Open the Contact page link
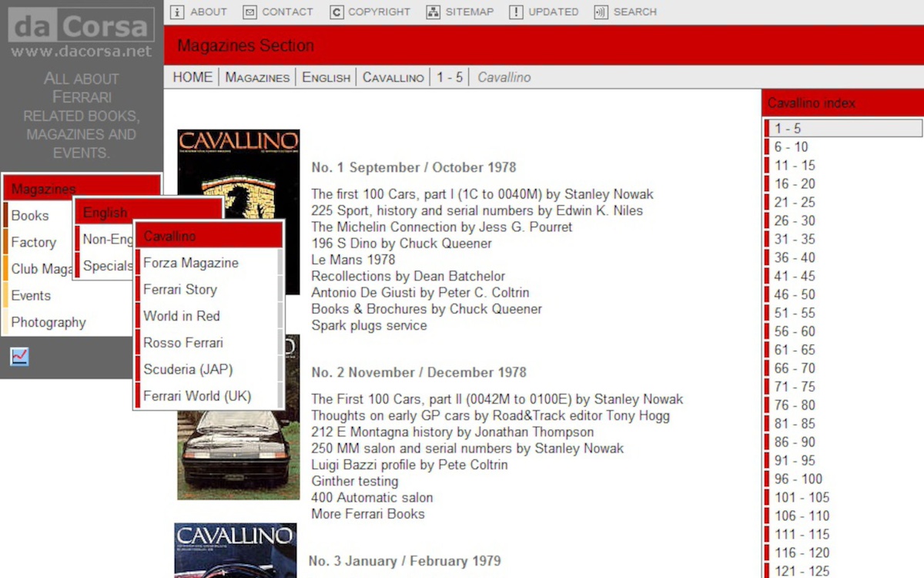This screenshot has height=578, width=924. click(287, 12)
